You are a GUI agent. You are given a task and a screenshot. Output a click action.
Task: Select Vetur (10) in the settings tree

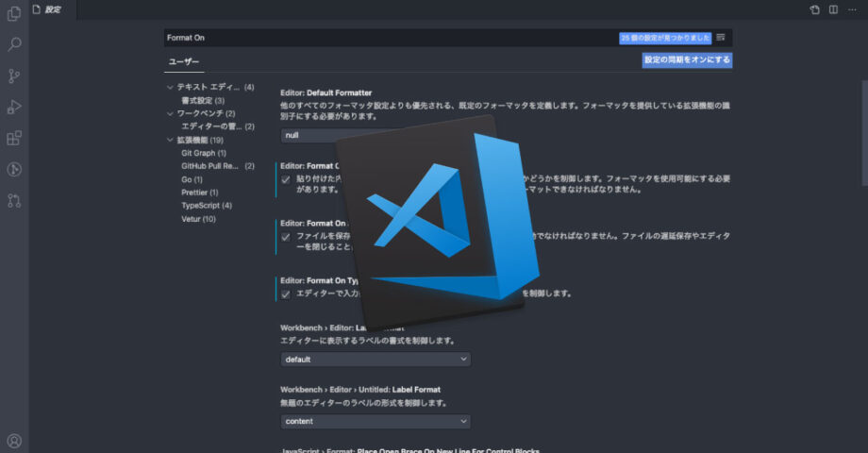point(198,219)
